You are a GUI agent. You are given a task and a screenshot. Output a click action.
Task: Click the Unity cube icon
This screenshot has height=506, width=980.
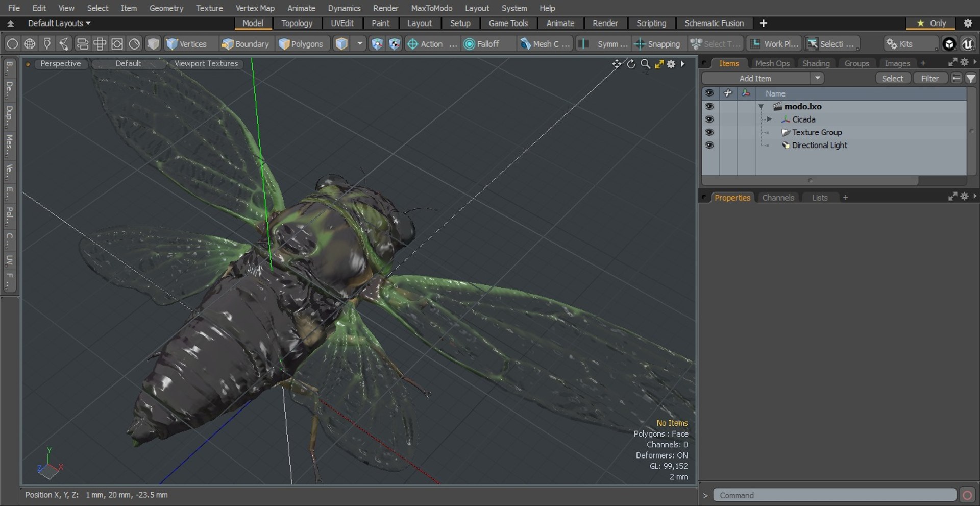949,44
